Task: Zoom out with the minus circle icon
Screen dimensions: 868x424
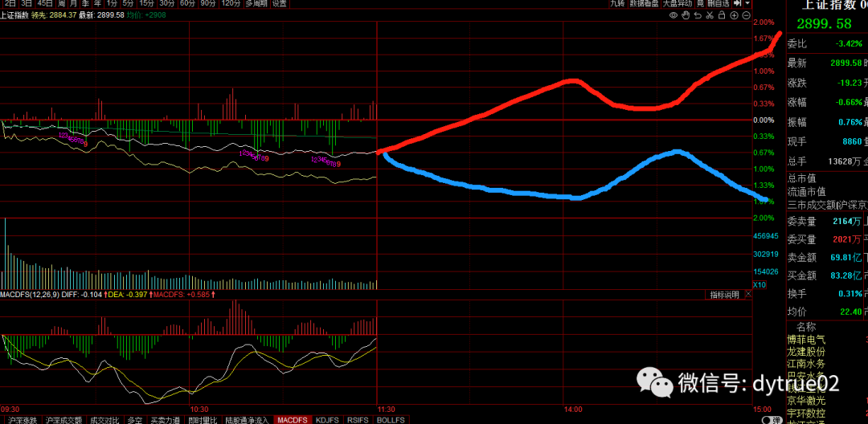Action: (746, 15)
